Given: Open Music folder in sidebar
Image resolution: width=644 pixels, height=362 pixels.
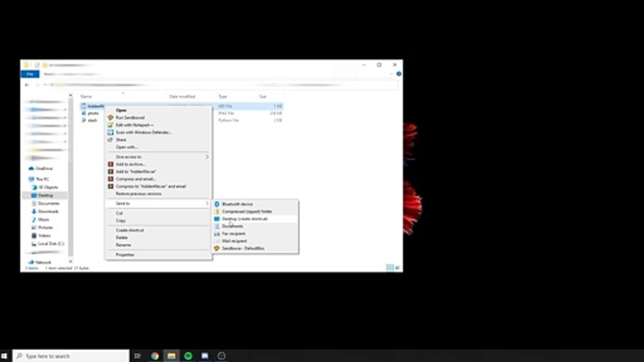Looking at the screenshot, I should click(40, 220).
